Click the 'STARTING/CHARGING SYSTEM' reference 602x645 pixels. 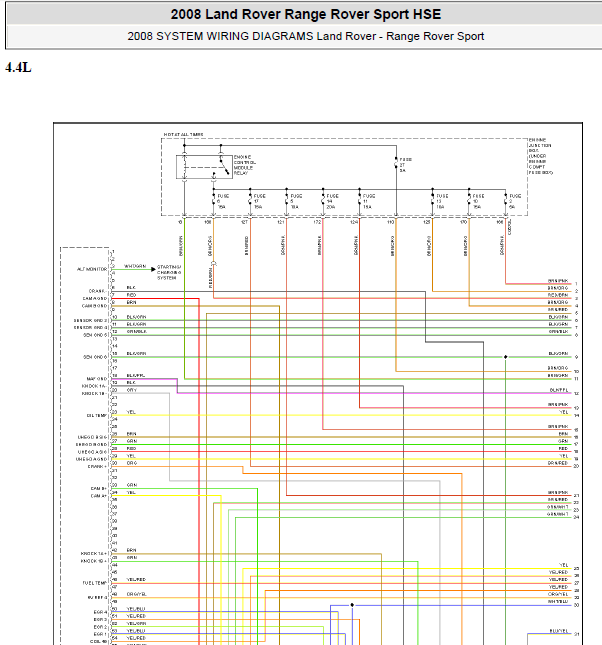(169, 272)
